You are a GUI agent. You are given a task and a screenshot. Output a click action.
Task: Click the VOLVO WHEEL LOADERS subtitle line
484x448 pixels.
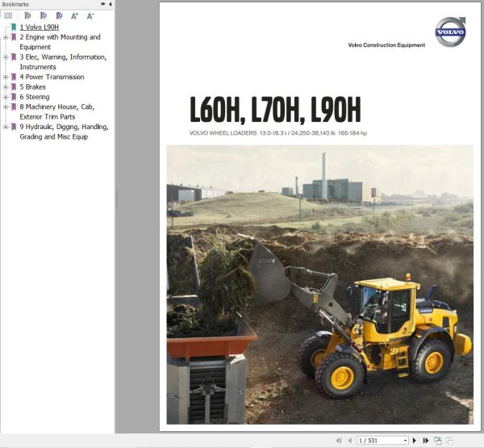[x=278, y=133]
